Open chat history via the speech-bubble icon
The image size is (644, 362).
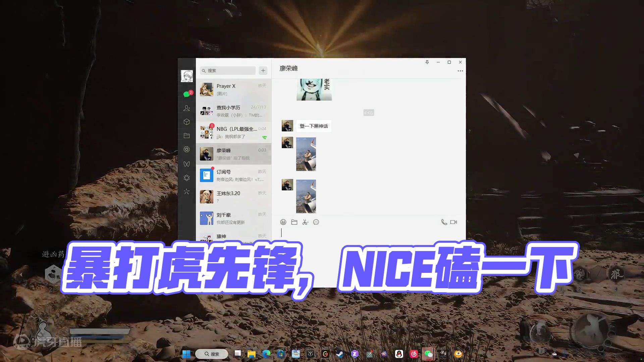tap(316, 222)
